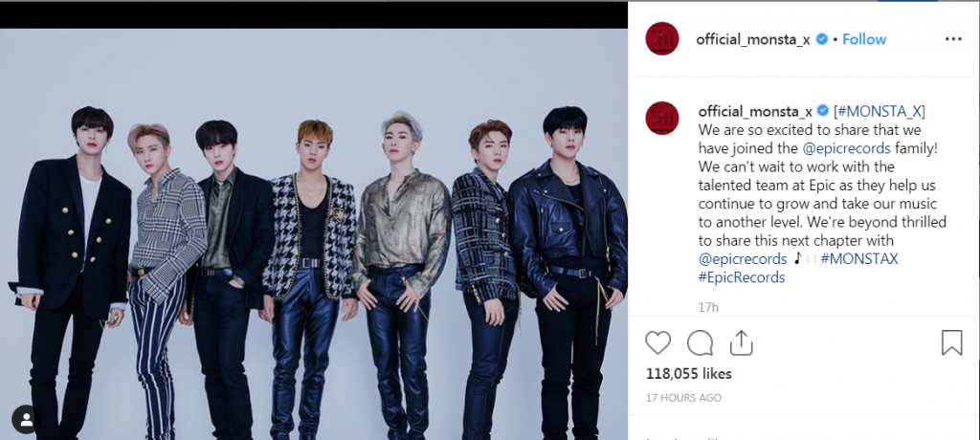This screenshot has width=980, height=440.
Task: Like the post with the heart icon
Action: click(x=657, y=343)
